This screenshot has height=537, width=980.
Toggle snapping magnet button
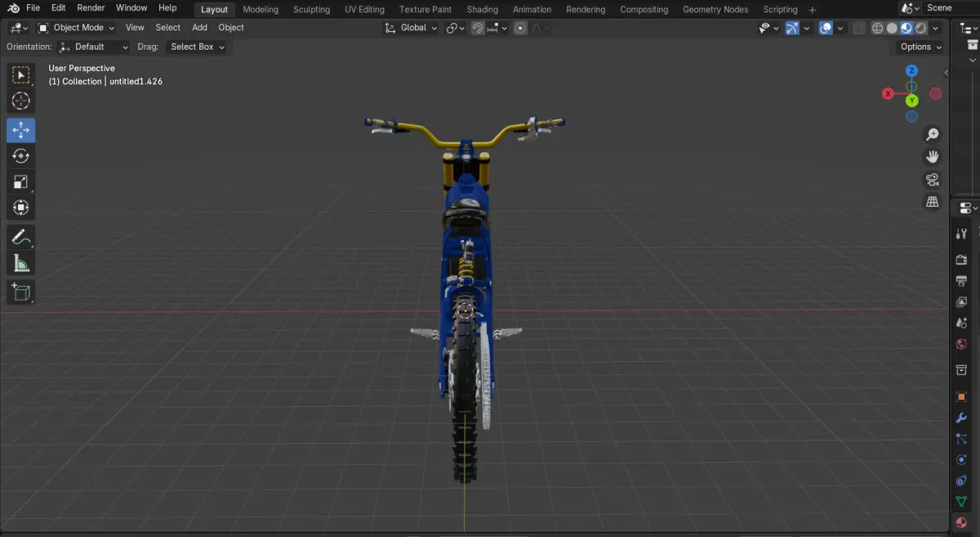coord(478,28)
